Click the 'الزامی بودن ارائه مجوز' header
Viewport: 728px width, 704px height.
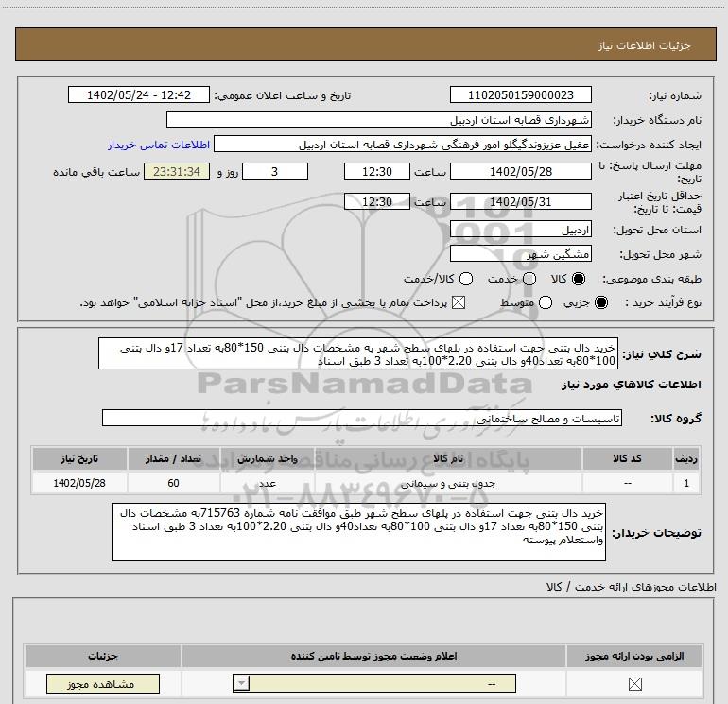[634, 656]
